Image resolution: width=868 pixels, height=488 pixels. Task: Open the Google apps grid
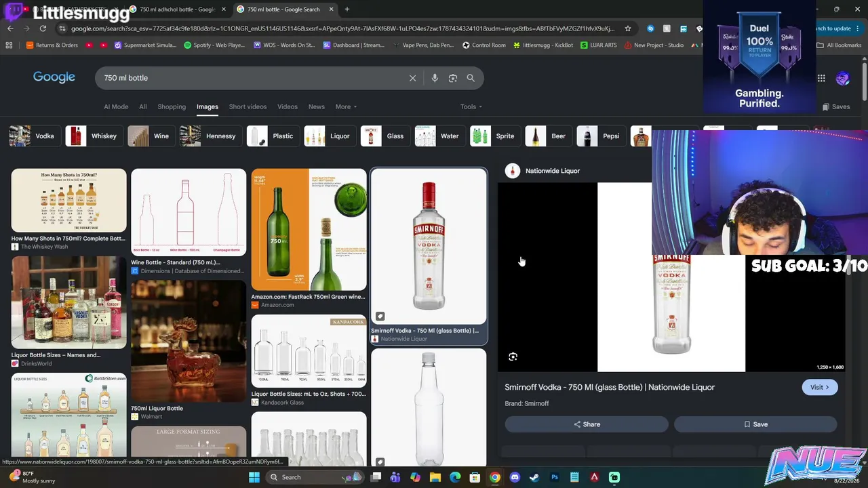pyautogui.click(x=821, y=78)
